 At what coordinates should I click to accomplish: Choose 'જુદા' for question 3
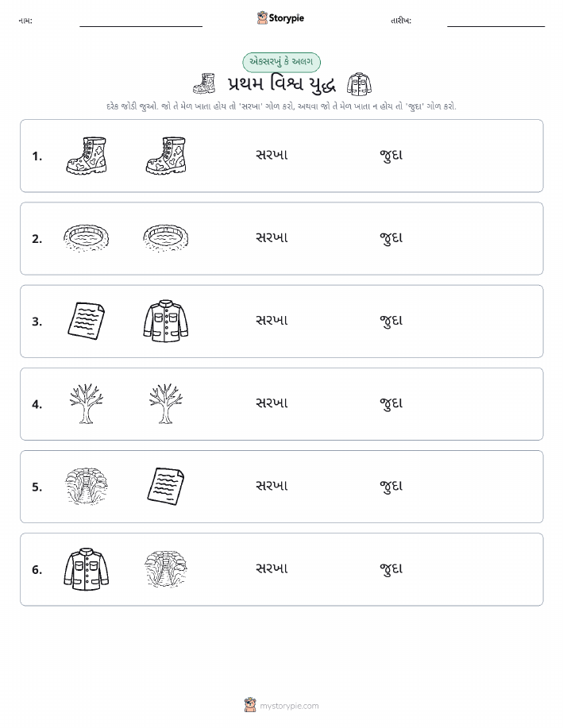click(391, 321)
